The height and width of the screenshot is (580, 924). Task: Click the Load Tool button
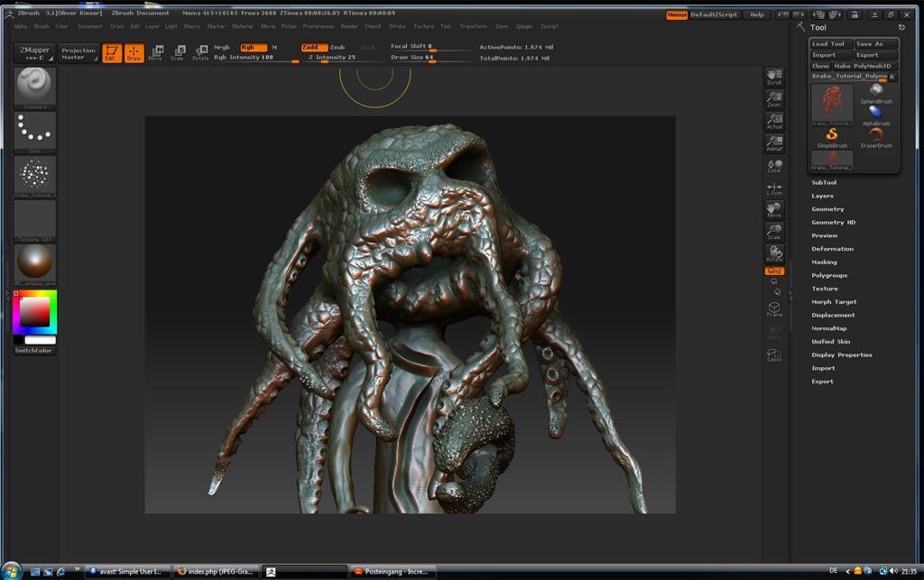click(x=831, y=43)
